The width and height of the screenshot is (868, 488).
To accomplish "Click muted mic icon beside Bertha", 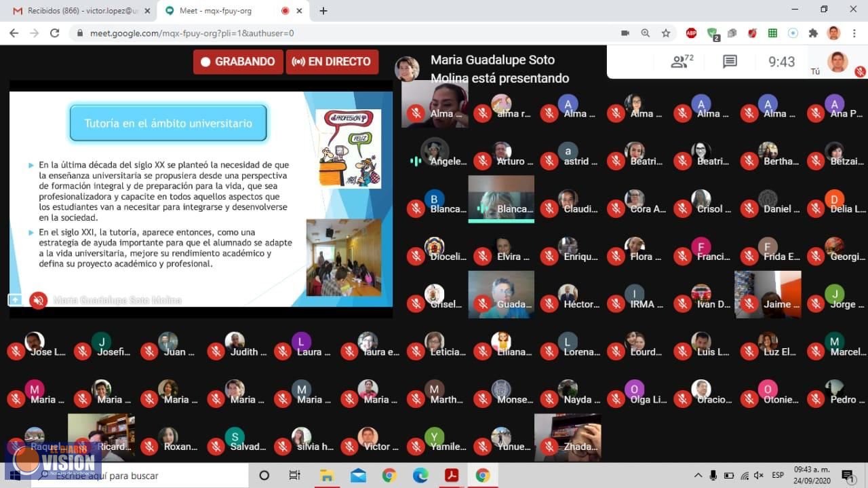I will point(749,161).
